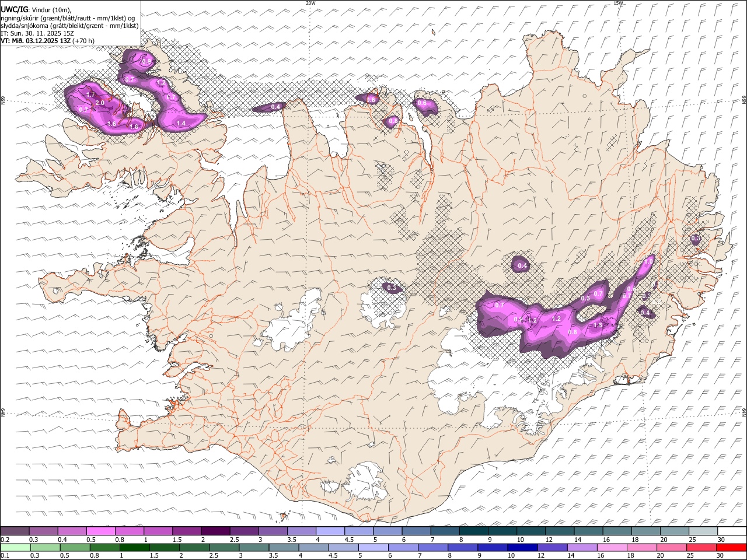Viewport: 747px width, 560px height.
Task: Click the bright pink 0.5–0.8 swatch in top legend row
Action: tap(100, 531)
